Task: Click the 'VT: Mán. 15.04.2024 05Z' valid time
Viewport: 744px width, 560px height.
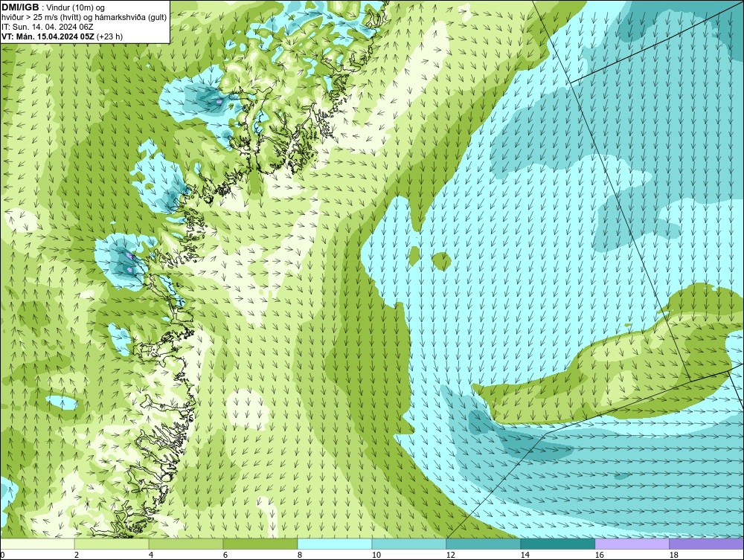Action: (48, 36)
